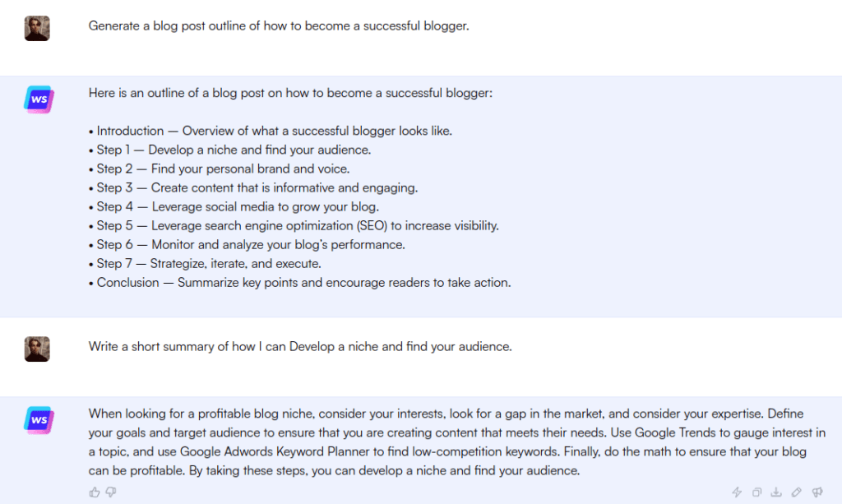This screenshot has height=504, width=842.
Task: Copy the response using the copy icon
Action: pyautogui.click(x=756, y=492)
